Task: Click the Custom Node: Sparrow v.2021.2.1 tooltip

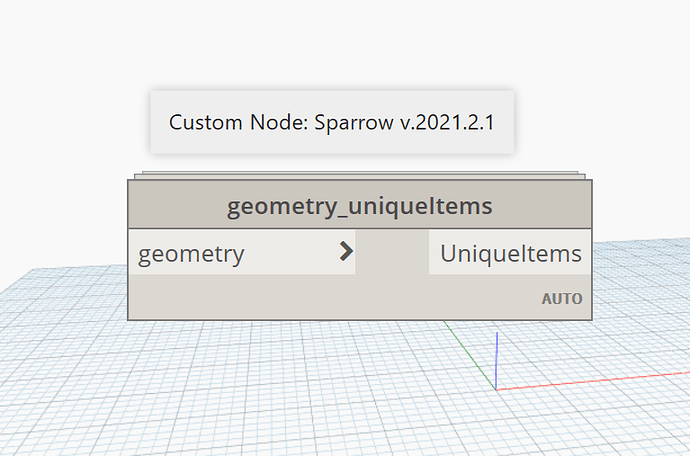Action: tap(332, 122)
